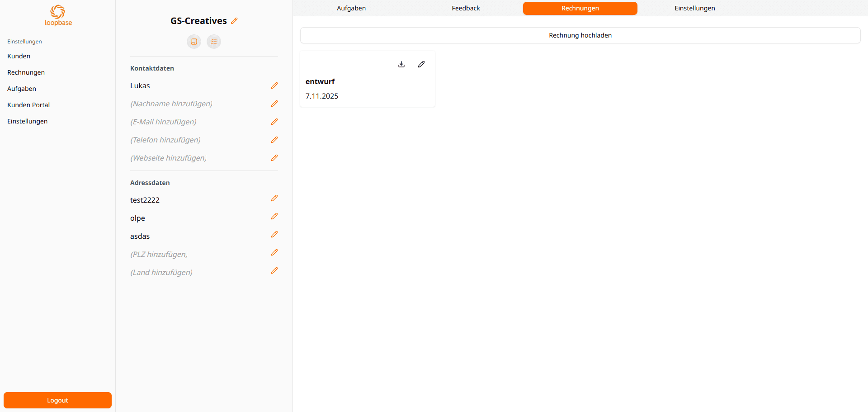Image resolution: width=868 pixels, height=412 pixels.
Task: Click the pencil next to Webseite hinzufügen
Action: 274,158
